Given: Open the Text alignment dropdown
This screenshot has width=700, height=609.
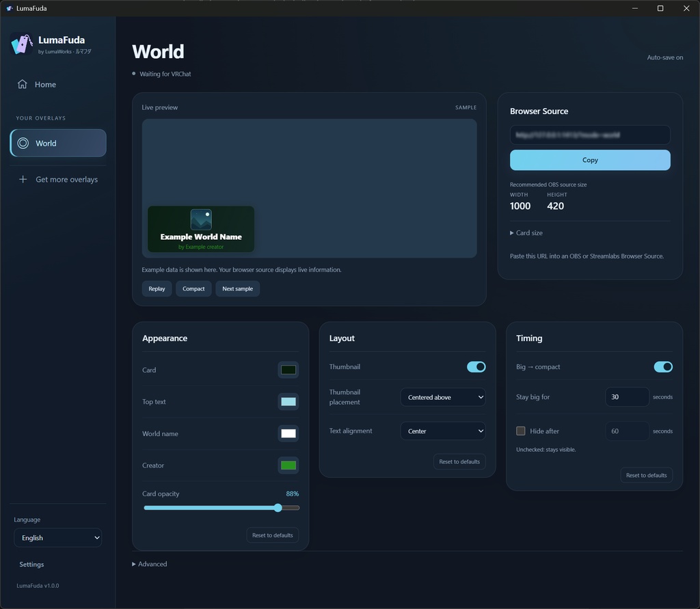Looking at the screenshot, I should (443, 431).
